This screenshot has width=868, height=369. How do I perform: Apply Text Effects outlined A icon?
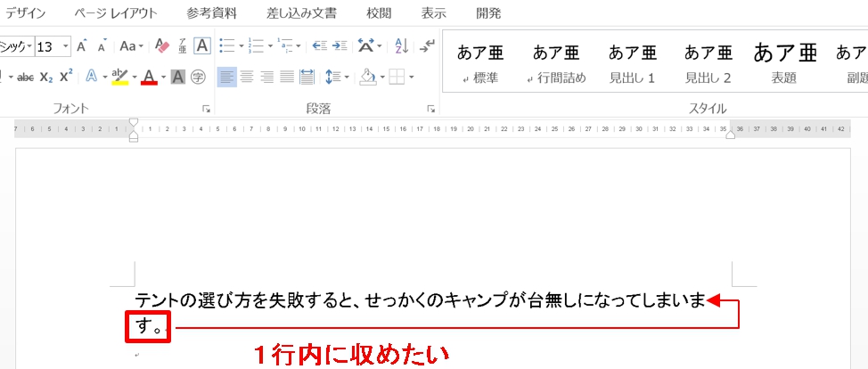point(92,77)
